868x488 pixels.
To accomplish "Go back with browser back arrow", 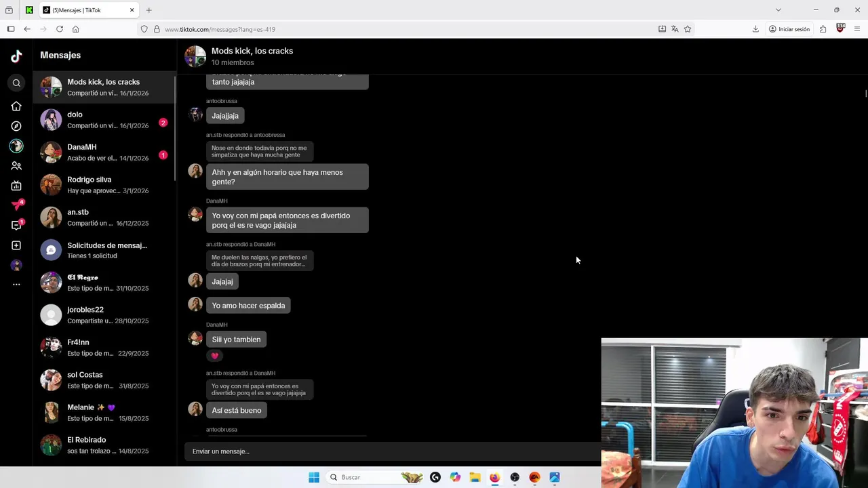I will [x=26, y=29].
